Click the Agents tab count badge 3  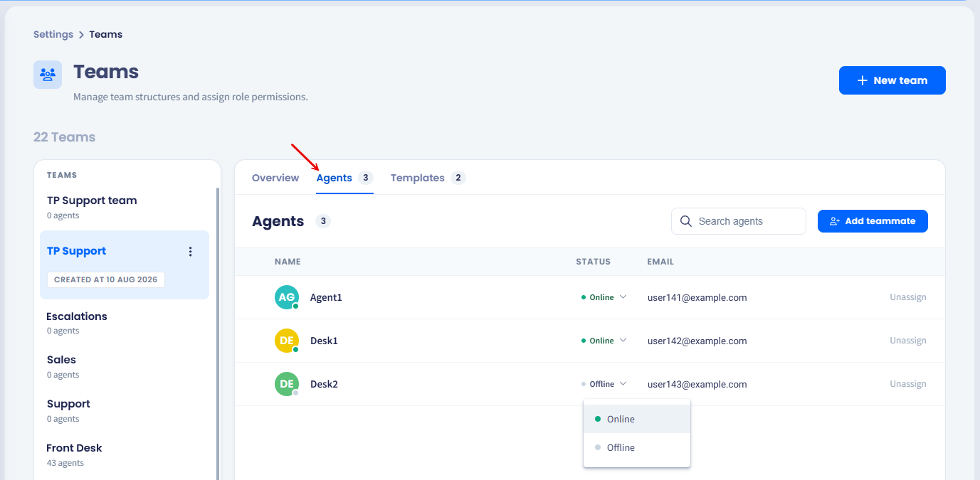point(366,178)
